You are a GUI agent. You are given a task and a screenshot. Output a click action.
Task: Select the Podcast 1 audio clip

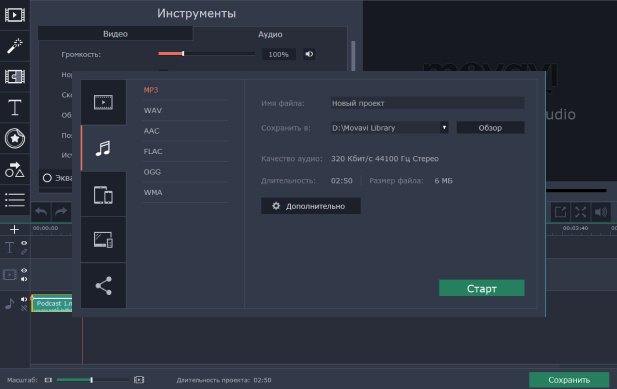(x=52, y=303)
